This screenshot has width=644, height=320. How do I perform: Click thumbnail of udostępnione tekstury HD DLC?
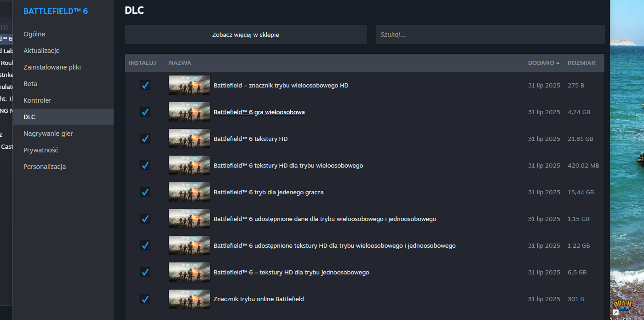(x=190, y=245)
